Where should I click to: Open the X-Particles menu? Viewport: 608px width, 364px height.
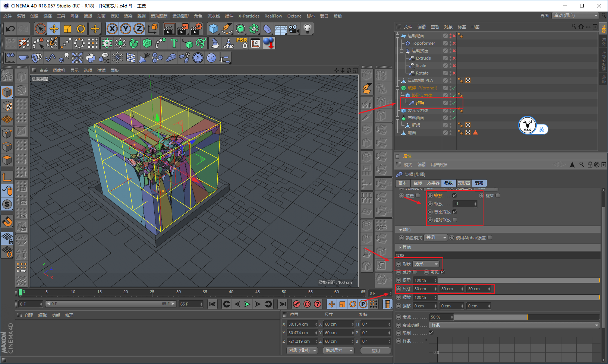tap(249, 16)
